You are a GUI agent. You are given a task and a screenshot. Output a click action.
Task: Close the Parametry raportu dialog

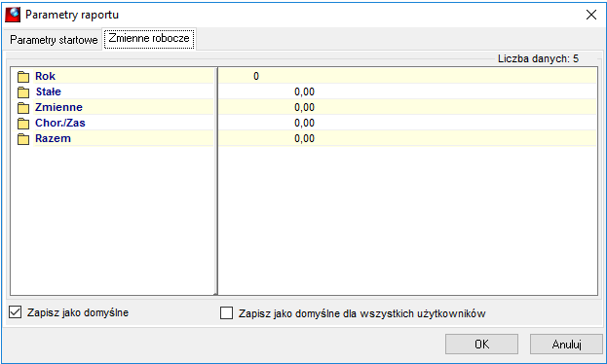pyautogui.click(x=591, y=15)
